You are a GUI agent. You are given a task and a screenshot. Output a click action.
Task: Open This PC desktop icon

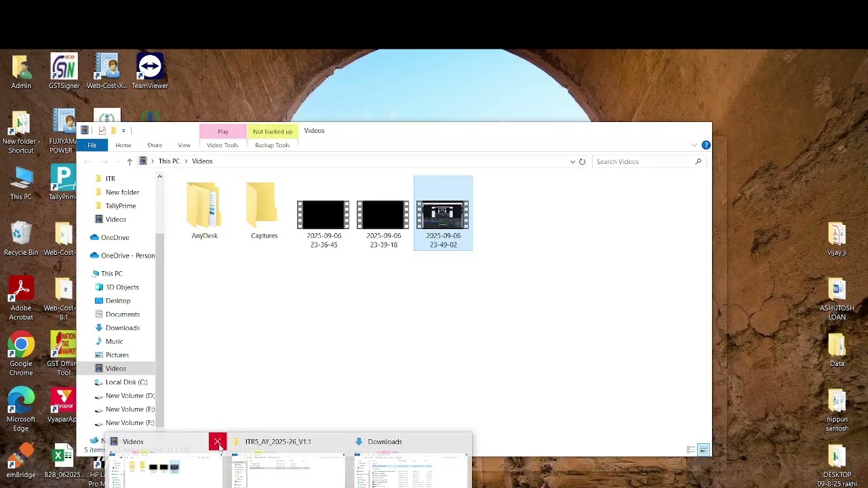[21, 183]
